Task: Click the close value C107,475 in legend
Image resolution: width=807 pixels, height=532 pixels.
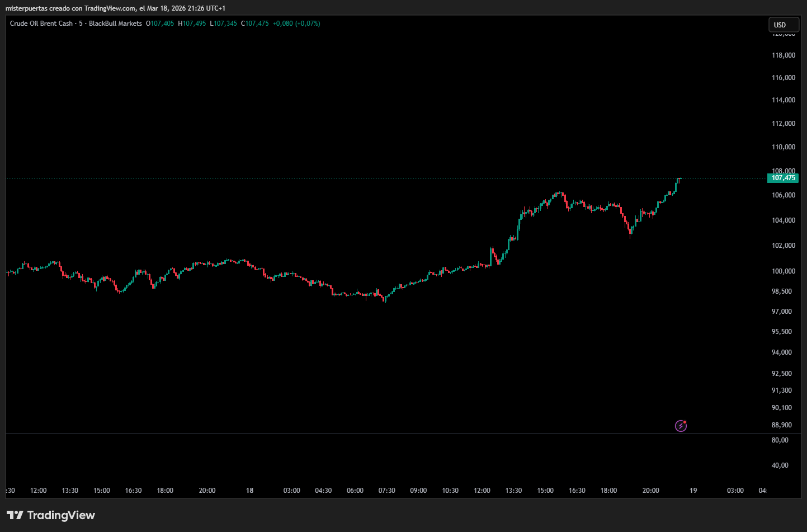Action: pyautogui.click(x=254, y=23)
